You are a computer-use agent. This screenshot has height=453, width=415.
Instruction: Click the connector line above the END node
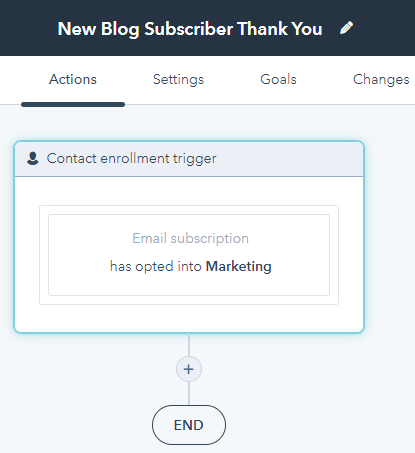(x=189, y=393)
